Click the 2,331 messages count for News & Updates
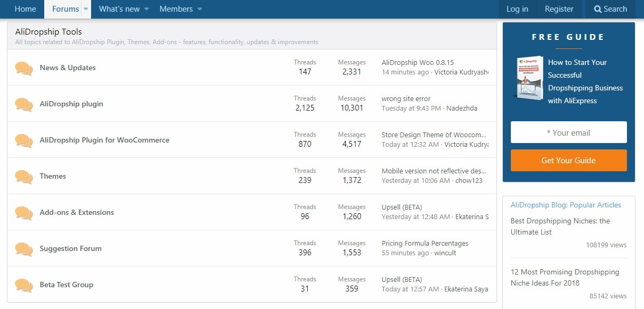Image resolution: width=644 pixels, height=309 pixels. coord(352,72)
